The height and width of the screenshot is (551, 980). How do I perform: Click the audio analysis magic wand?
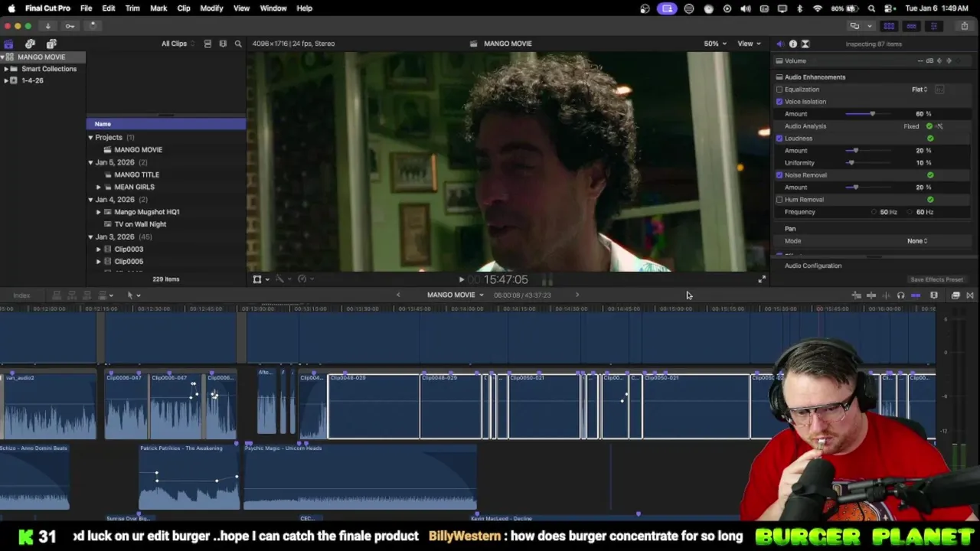939,126
